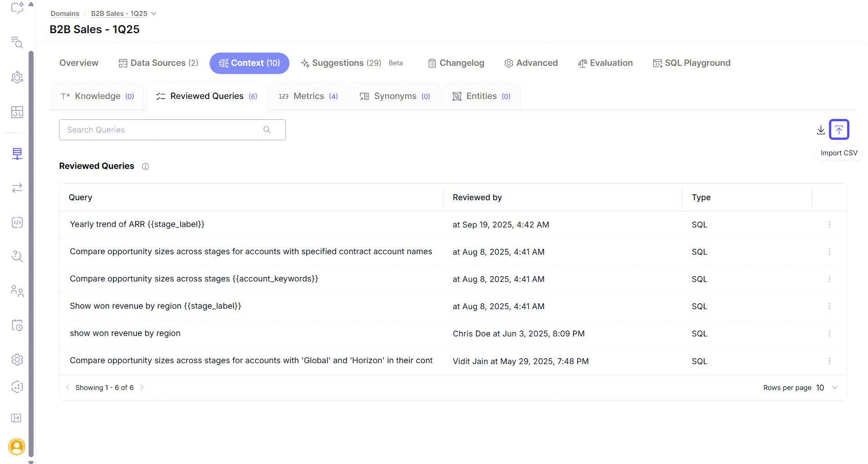This screenshot has width=868, height=464.
Task: Click the Import CSV upload icon
Action: (839, 129)
